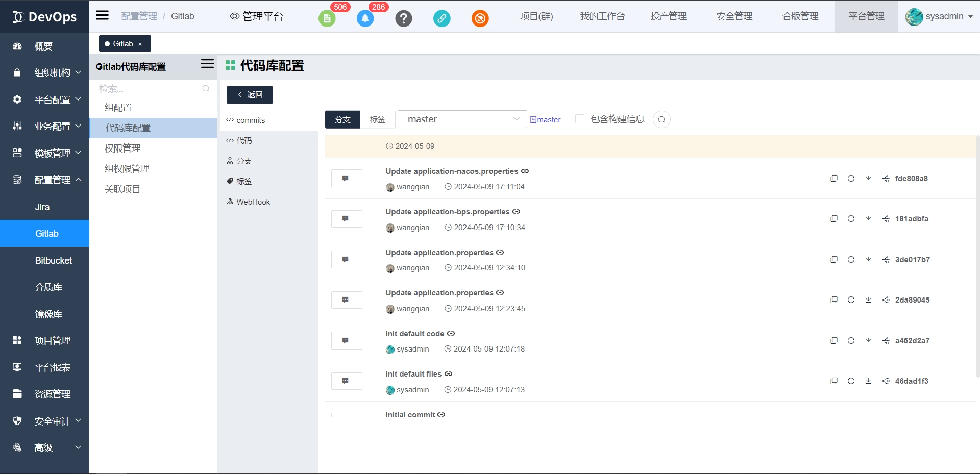The width and height of the screenshot is (980, 474).
Task: Click the notification bell icon with 286 badge
Action: click(365, 18)
